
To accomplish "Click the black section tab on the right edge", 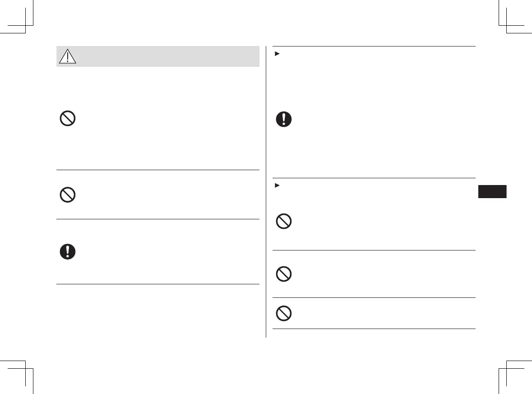I will click(492, 191).
